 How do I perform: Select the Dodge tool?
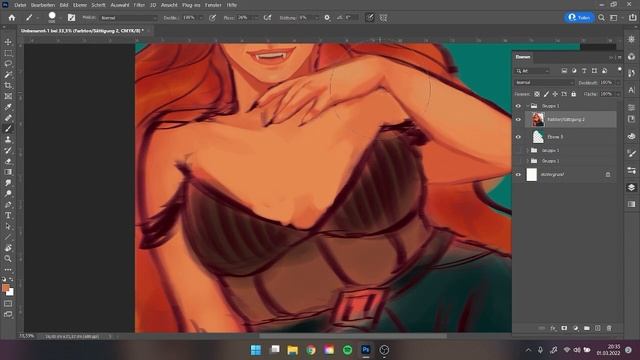8,193
